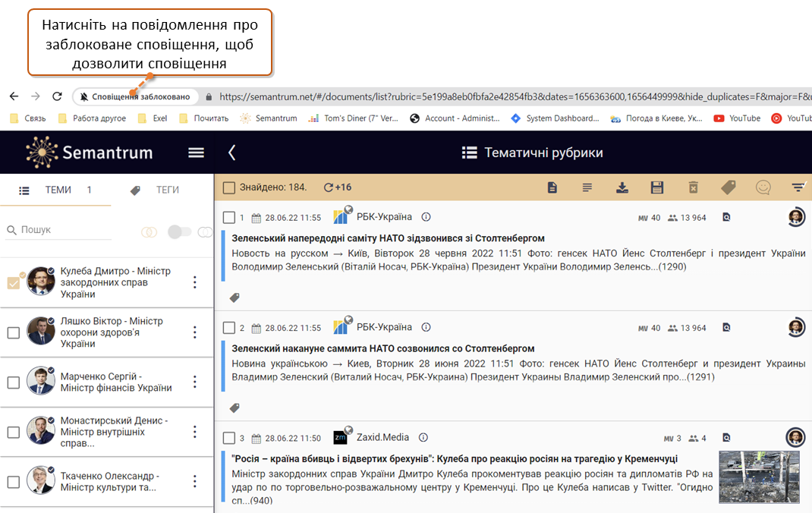This screenshot has height=513, width=812.
Task: Click the download icon in the results toolbar
Action: coord(622,187)
